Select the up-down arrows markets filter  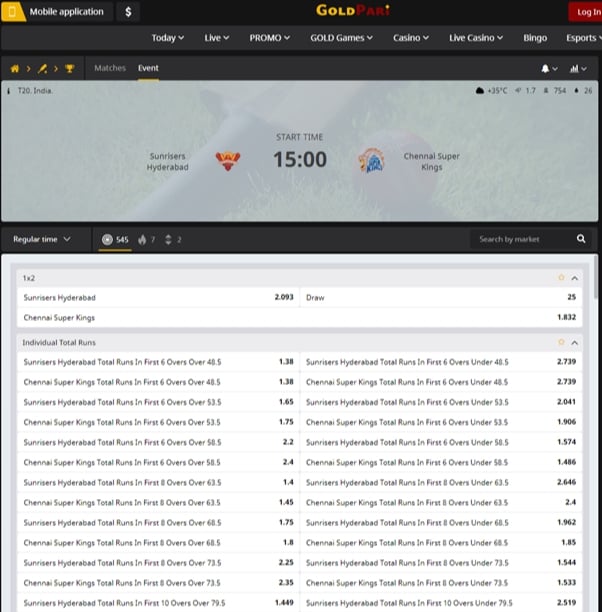[173, 240]
